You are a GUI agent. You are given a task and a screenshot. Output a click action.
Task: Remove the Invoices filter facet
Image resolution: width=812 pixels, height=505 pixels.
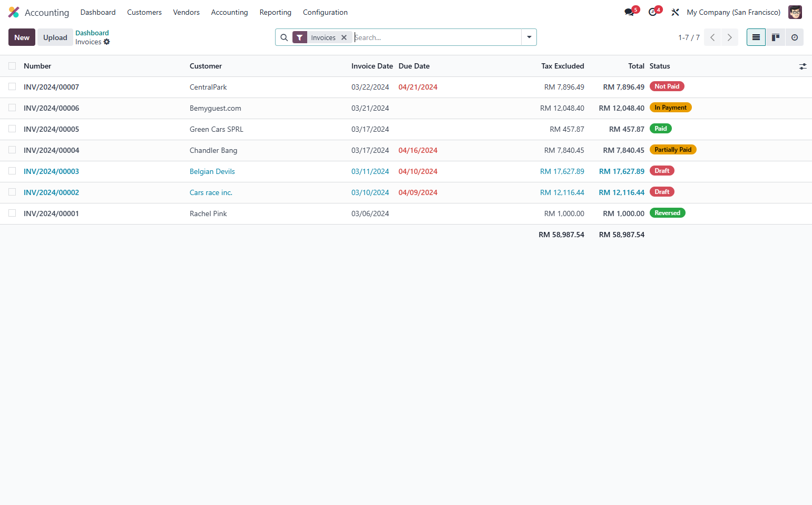[x=344, y=37]
